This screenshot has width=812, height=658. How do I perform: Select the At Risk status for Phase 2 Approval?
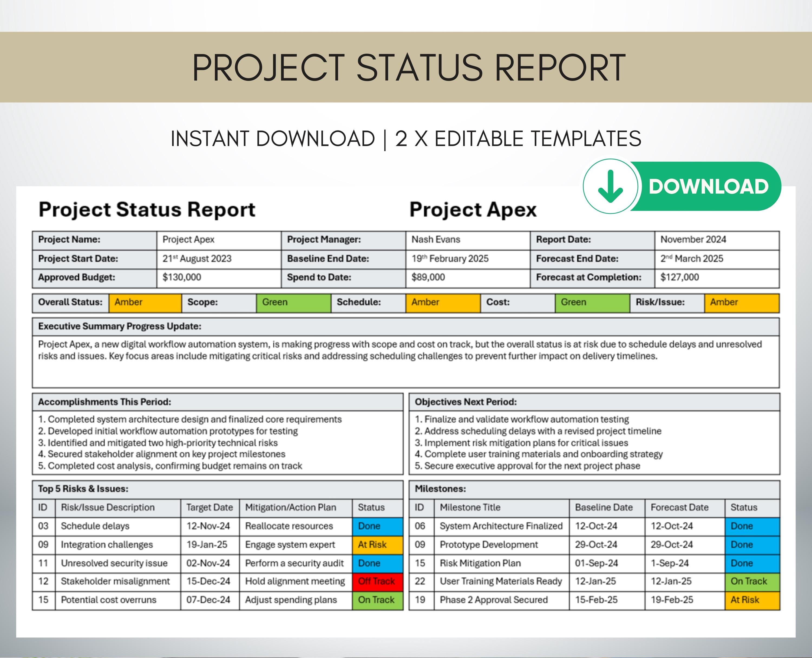[x=752, y=600]
